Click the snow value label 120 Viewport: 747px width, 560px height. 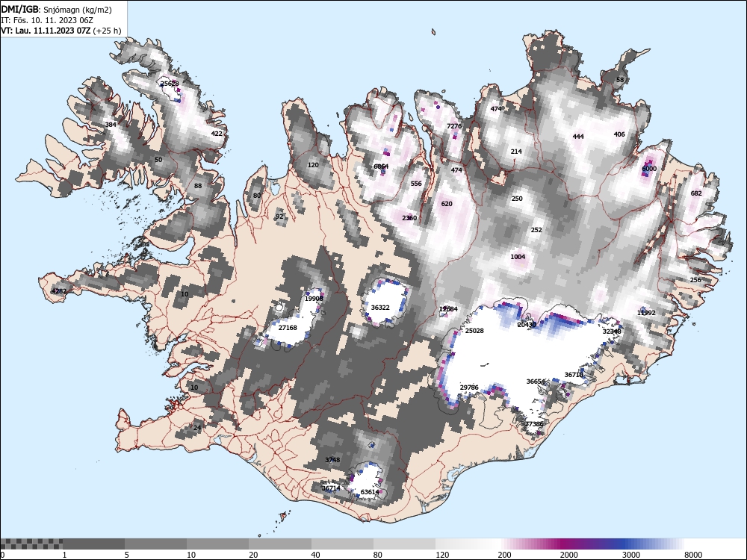tap(313, 165)
